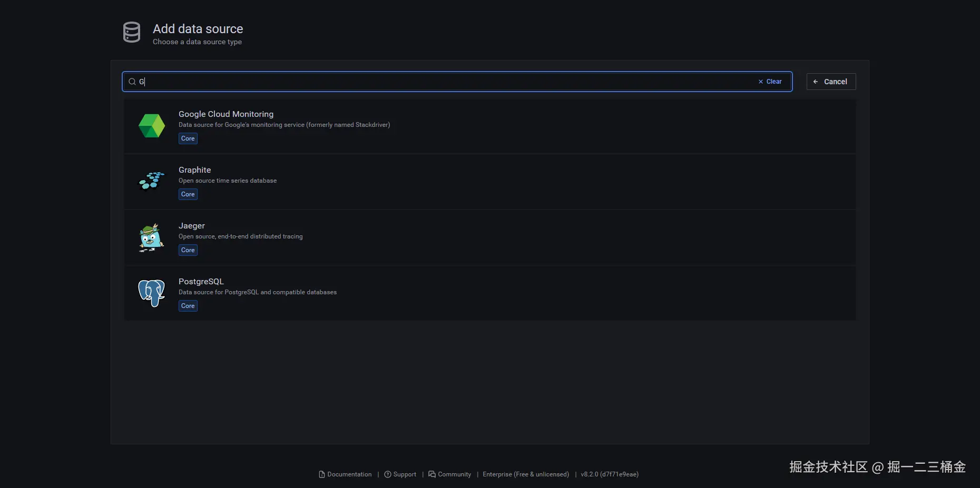Click the 'Choose a data source type' subtitle
This screenshot has width=980, height=488.
[197, 42]
